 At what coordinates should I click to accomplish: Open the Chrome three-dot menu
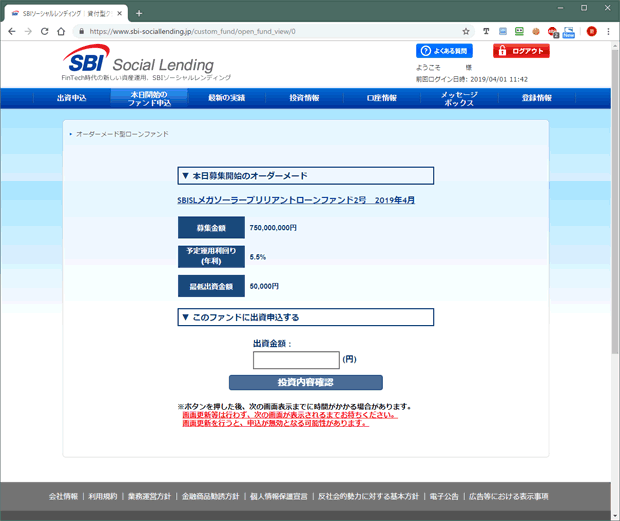608,31
